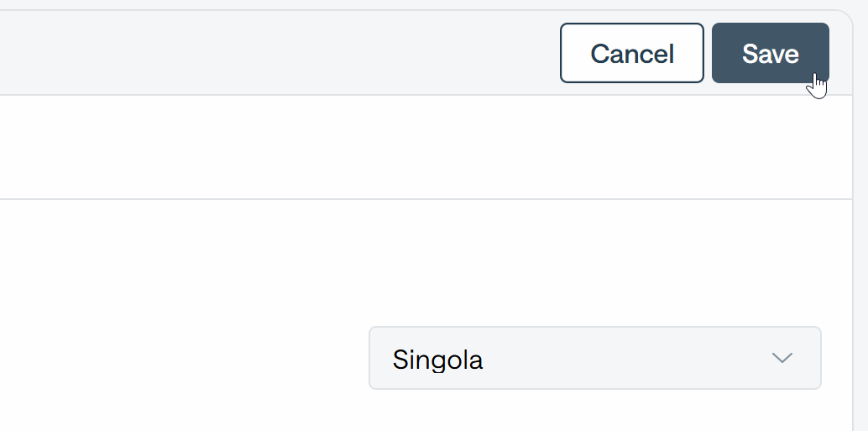This screenshot has height=431, width=868.
Task: Save the current changes
Action: point(770,53)
